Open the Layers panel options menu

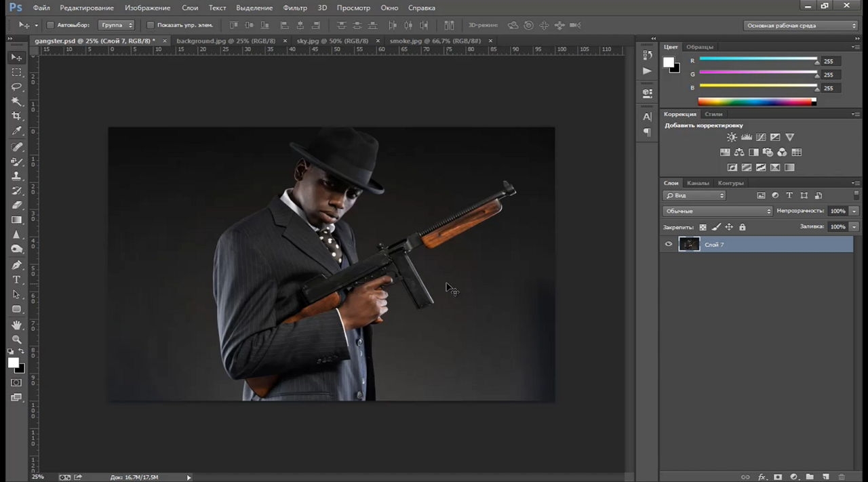(x=856, y=183)
